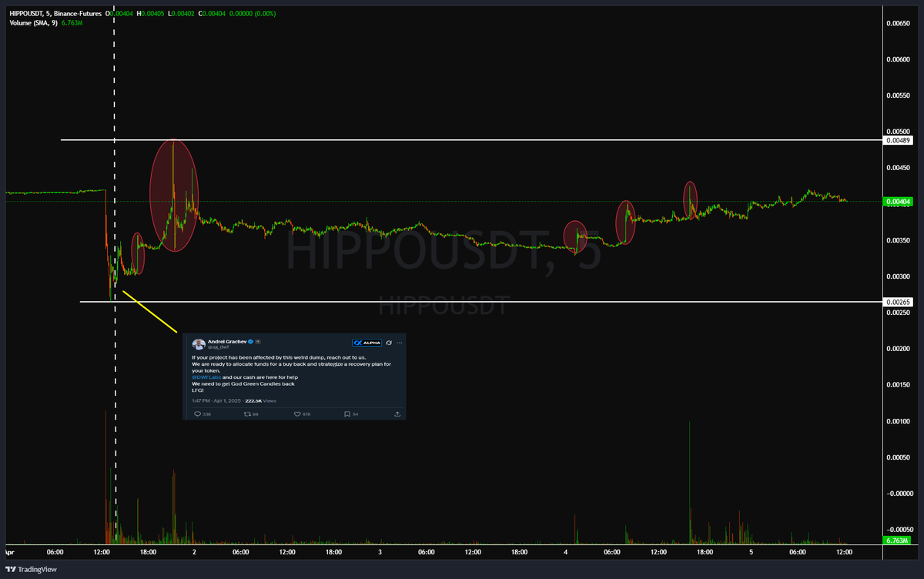The image size is (924, 579).
Task: Open the tweet options ellipsis menu
Action: 400,343
